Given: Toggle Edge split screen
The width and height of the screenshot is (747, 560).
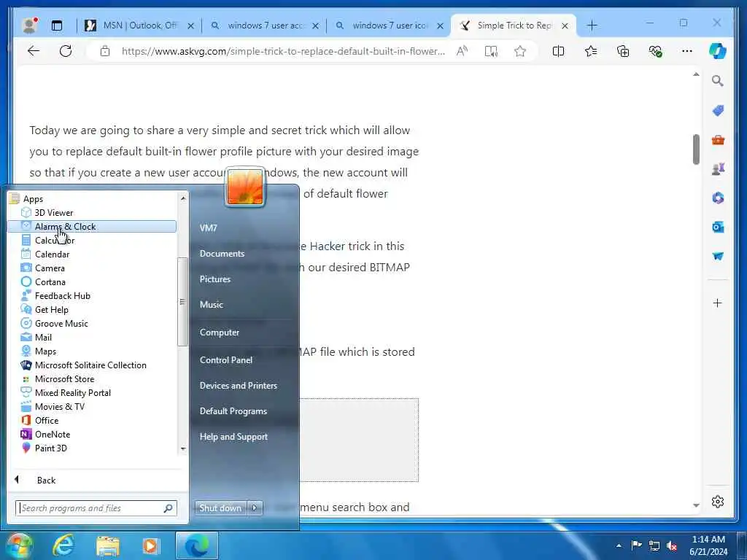Looking at the screenshot, I should [558, 51].
